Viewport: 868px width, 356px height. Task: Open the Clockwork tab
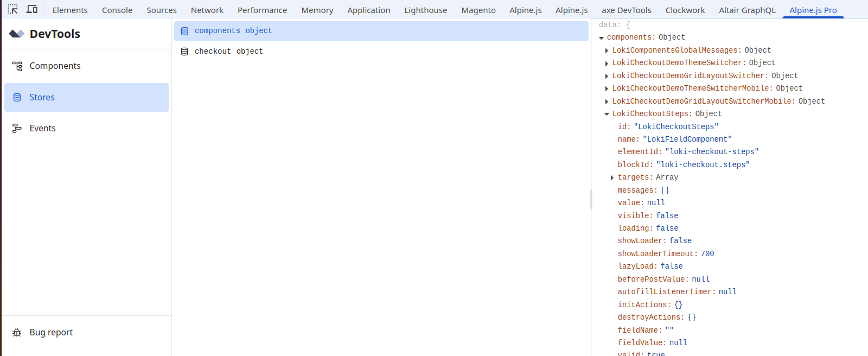[685, 10]
